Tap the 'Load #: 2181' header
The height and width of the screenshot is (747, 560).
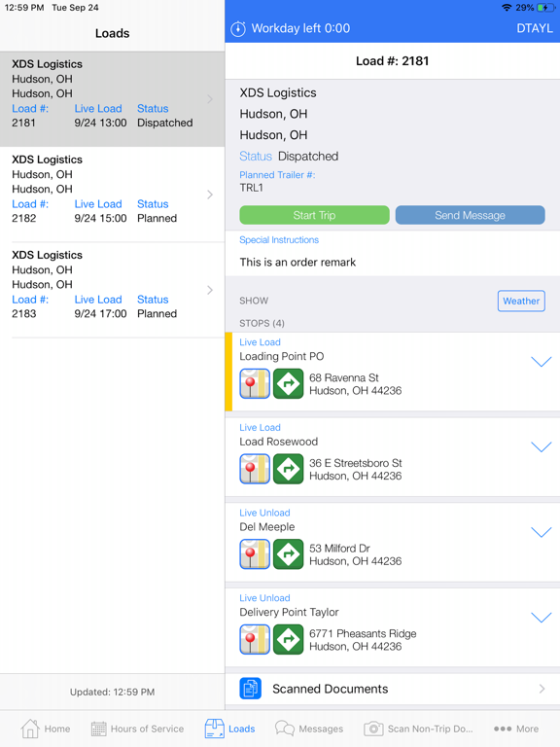(393, 61)
